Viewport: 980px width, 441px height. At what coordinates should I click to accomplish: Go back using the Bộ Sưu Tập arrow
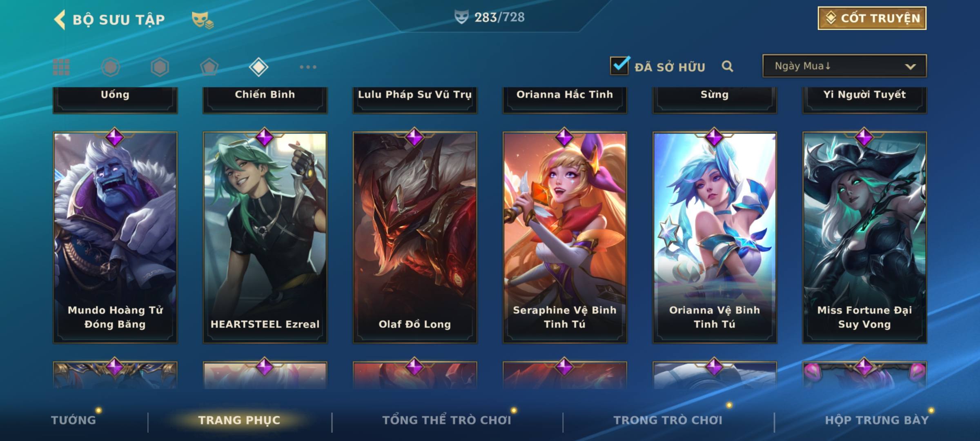point(60,20)
